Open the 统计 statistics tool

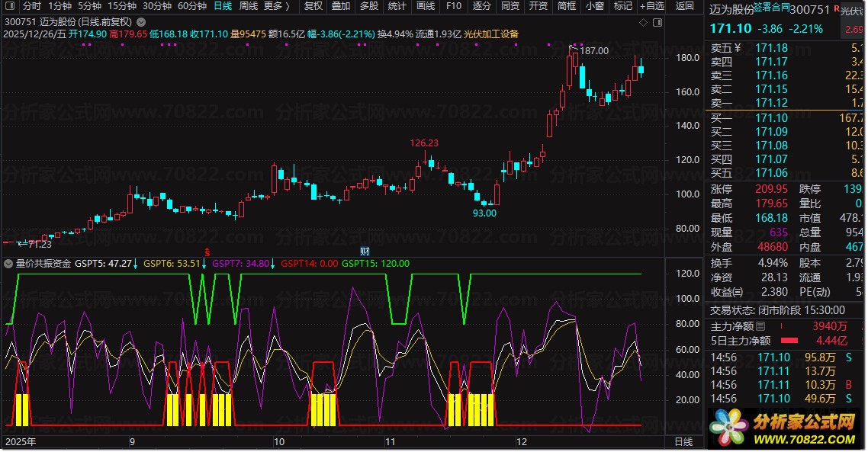397,6
